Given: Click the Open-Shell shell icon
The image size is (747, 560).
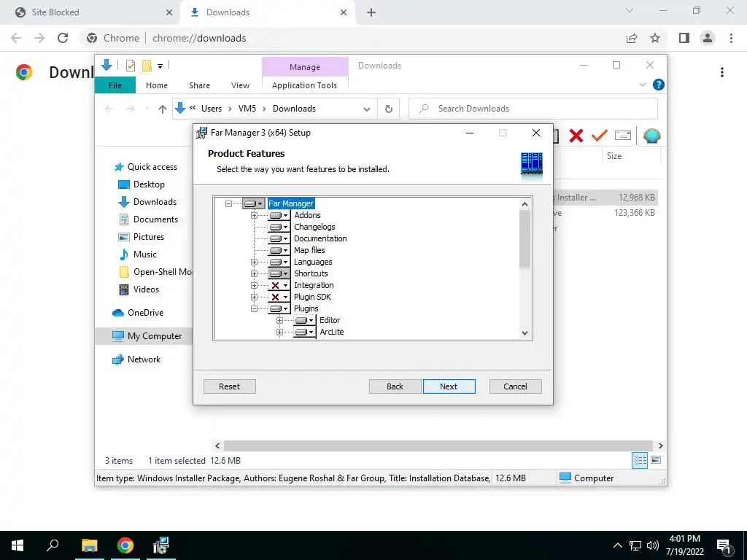Looking at the screenshot, I should click(x=651, y=136).
